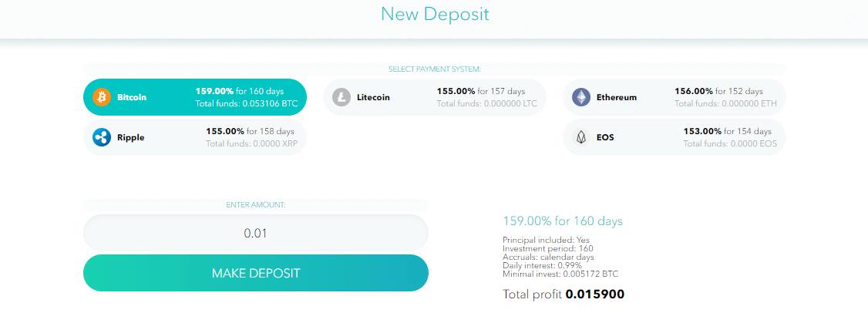The width and height of the screenshot is (868, 313).
Task: Select Litecoin payment option
Action: 435,97
